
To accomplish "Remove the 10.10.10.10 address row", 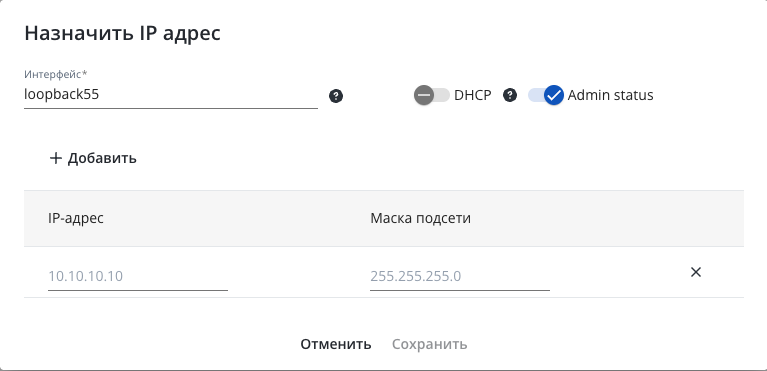I will pos(696,272).
